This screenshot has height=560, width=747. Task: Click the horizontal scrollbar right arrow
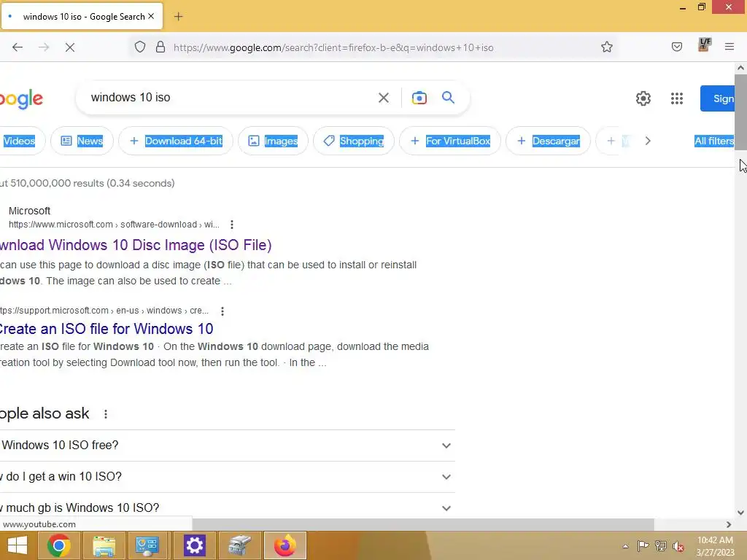(729, 524)
